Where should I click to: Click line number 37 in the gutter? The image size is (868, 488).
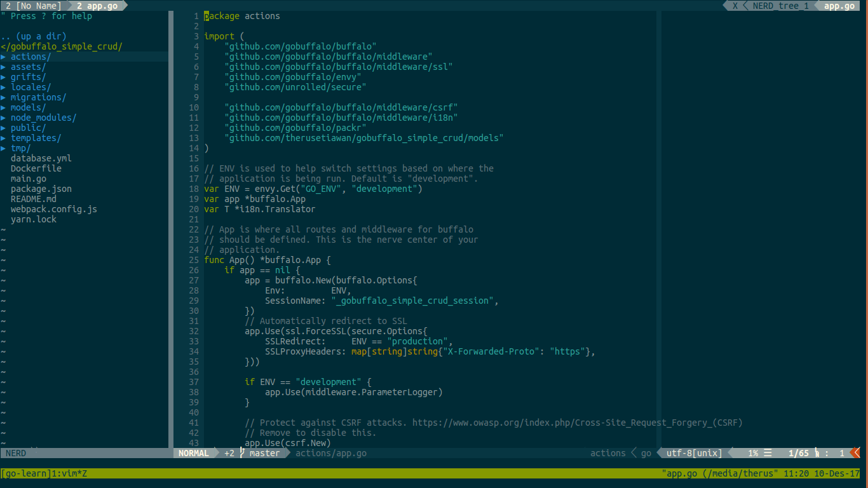tap(194, 382)
